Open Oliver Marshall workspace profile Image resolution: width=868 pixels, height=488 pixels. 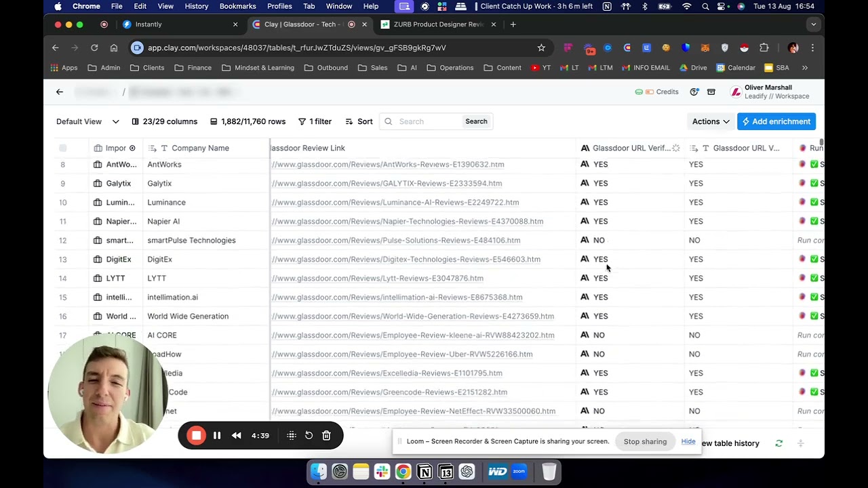tap(770, 92)
